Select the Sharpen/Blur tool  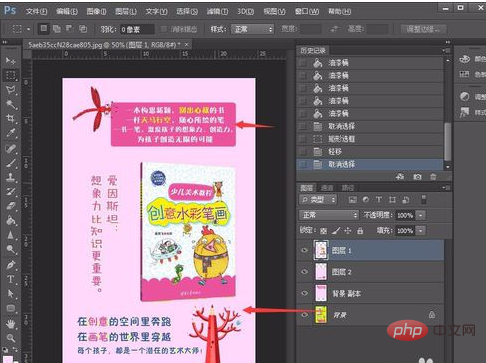tap(11, 235)
